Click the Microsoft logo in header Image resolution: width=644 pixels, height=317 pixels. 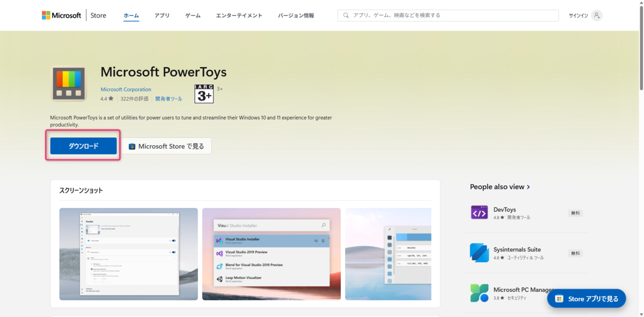tap(61, 16)
